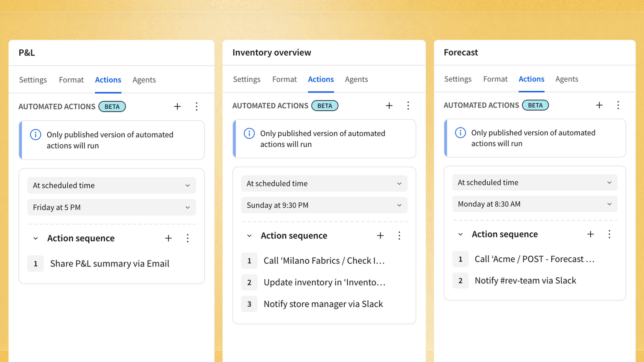The width and height of the screenshot is (644, 362).
Task: Click step number 3 in Inventory overview sequence
Action: pos(249,304)
